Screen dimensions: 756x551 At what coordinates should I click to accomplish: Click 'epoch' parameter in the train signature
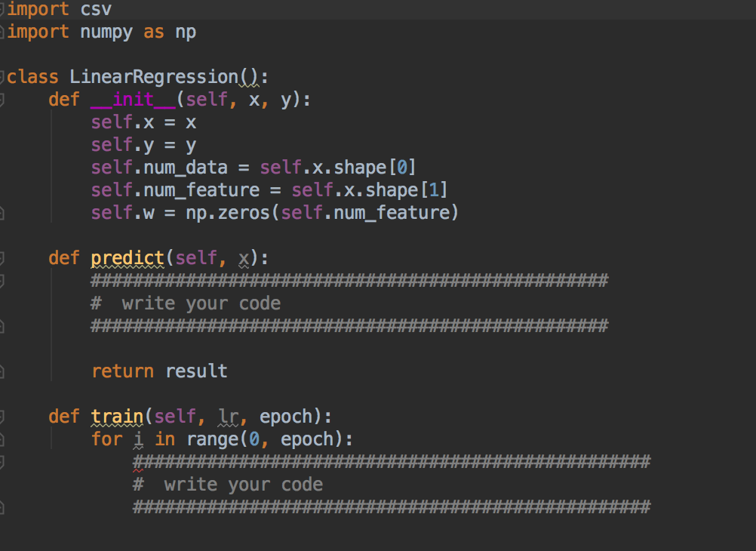point(286,417)
